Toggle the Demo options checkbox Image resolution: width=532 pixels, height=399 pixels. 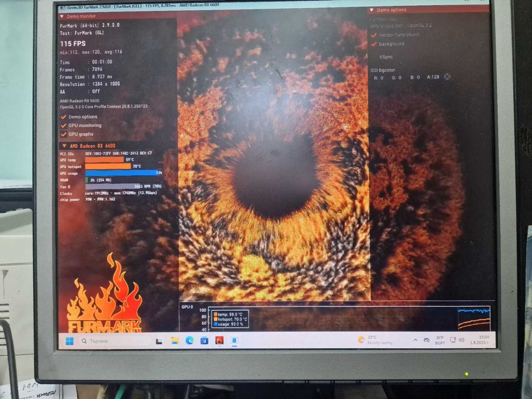pyautogui.click(x=63, y=117)
